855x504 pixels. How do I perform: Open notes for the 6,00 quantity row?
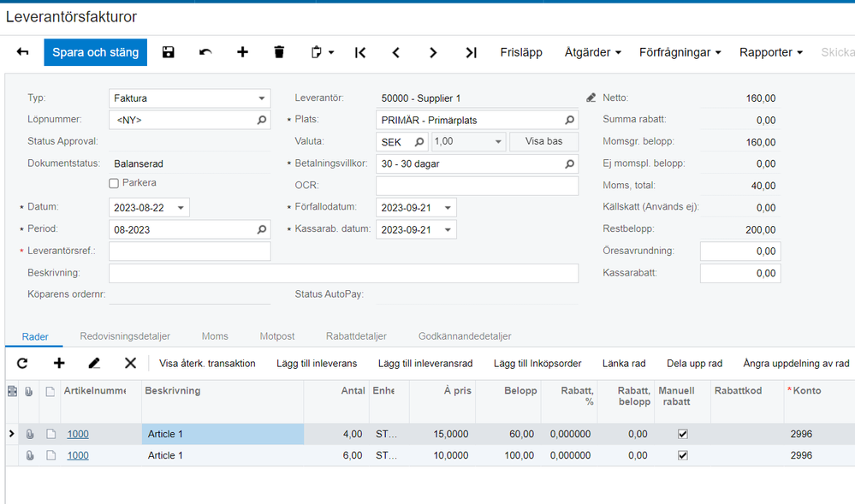pyautogui.click(x=50, y=455)
